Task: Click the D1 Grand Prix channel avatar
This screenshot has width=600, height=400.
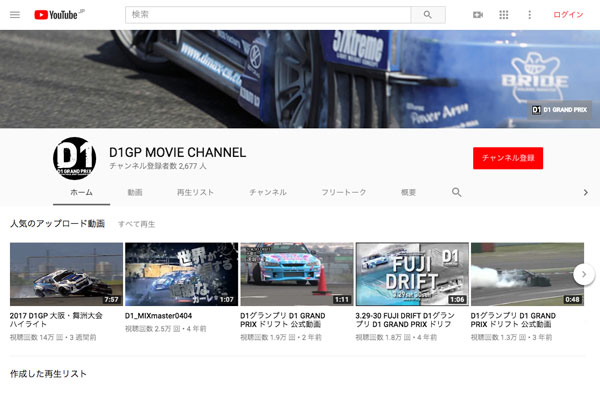Action: point(74,158)
